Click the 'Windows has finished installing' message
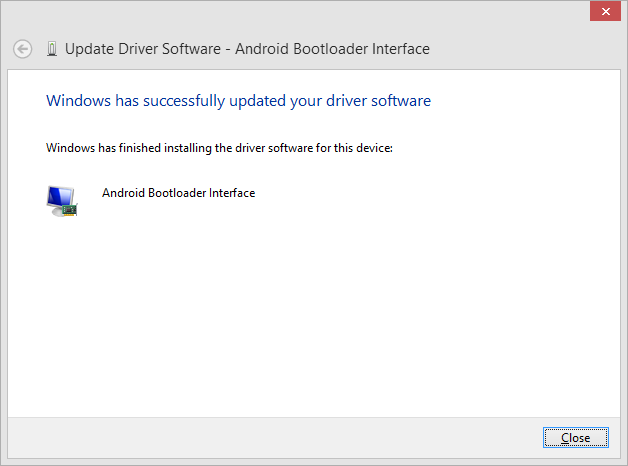The image size is (628, 466). click(x=220, y=148)
